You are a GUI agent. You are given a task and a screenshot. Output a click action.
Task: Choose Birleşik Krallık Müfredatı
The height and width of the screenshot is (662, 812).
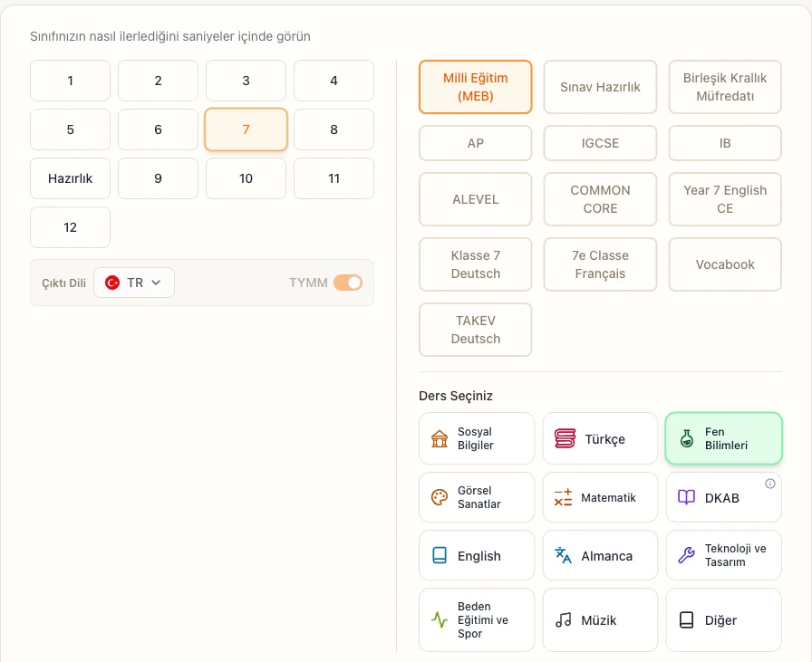(725, 87)
